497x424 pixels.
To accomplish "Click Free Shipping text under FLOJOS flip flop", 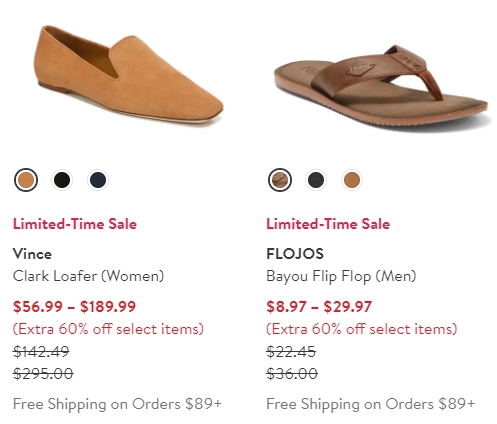I will coord(371,404).
